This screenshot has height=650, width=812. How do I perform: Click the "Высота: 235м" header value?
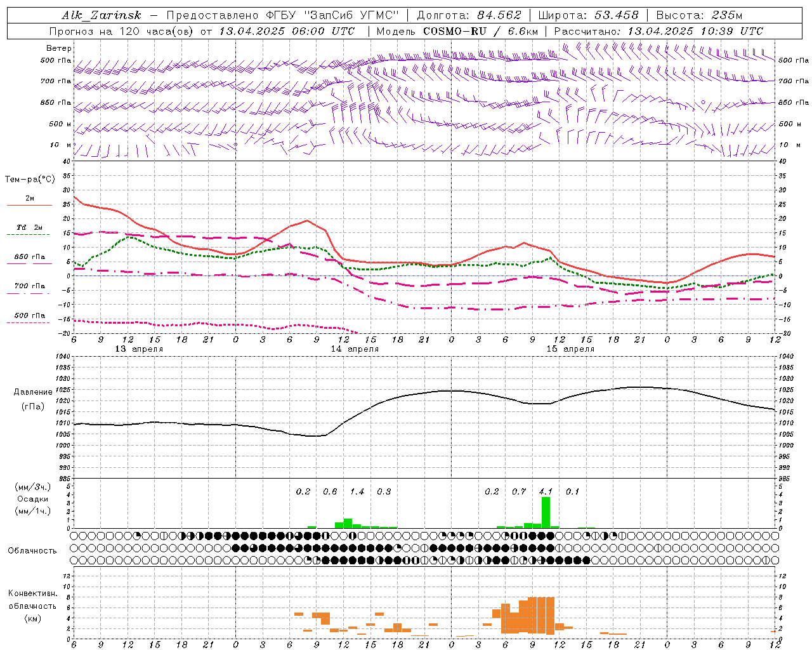(x=699, y=15)
